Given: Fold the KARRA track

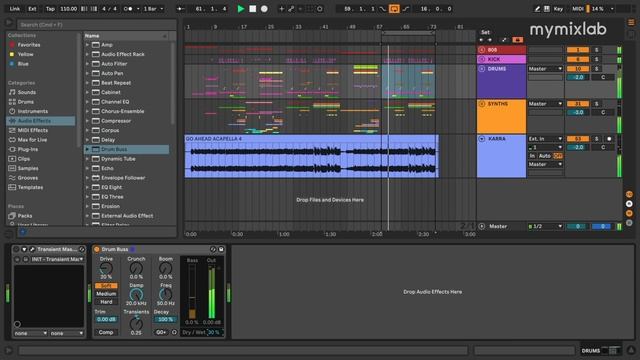Looking at the screenshot, I should (482, 139).
